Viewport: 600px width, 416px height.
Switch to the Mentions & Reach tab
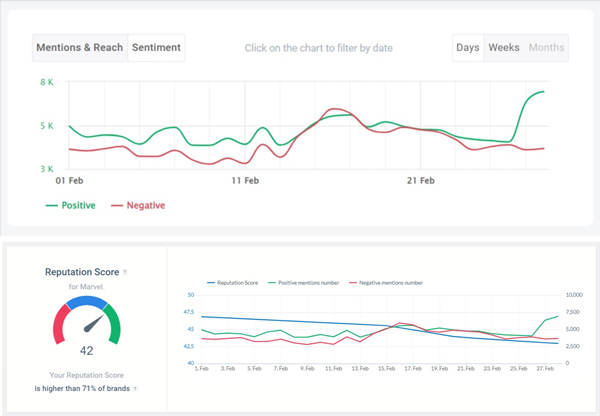[80, 48]
